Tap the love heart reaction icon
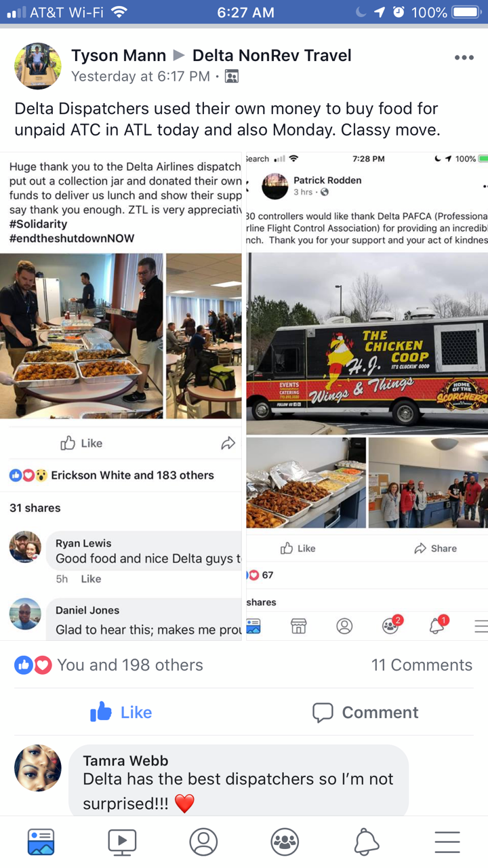Image resolution: width=488 pixels, height=868 pixels. coord(43,665)
